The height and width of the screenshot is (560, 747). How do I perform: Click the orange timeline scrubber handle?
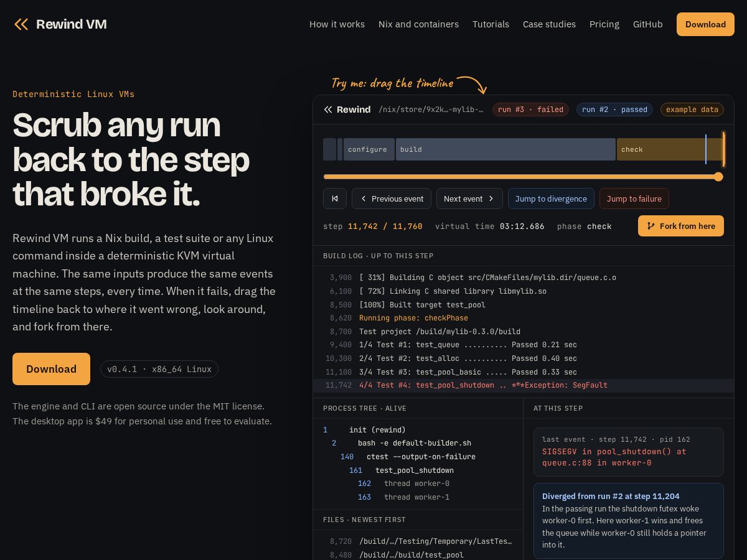tap(718, 177)
